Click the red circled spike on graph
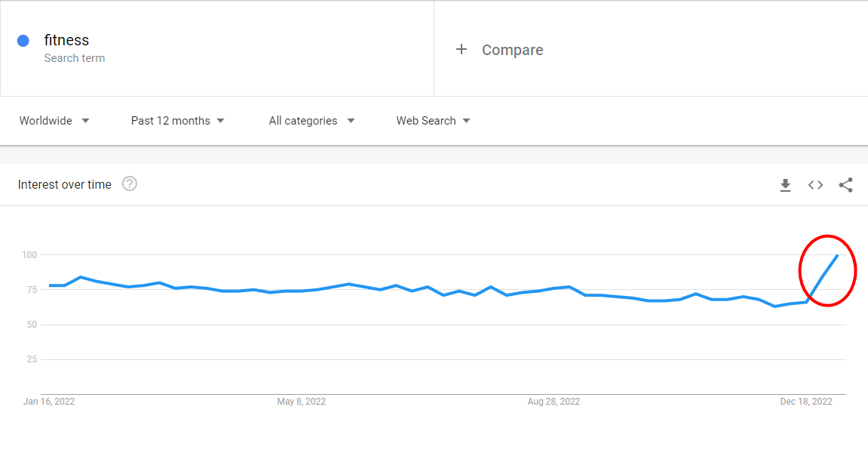The image size is (868, 459). click(827, 270)
